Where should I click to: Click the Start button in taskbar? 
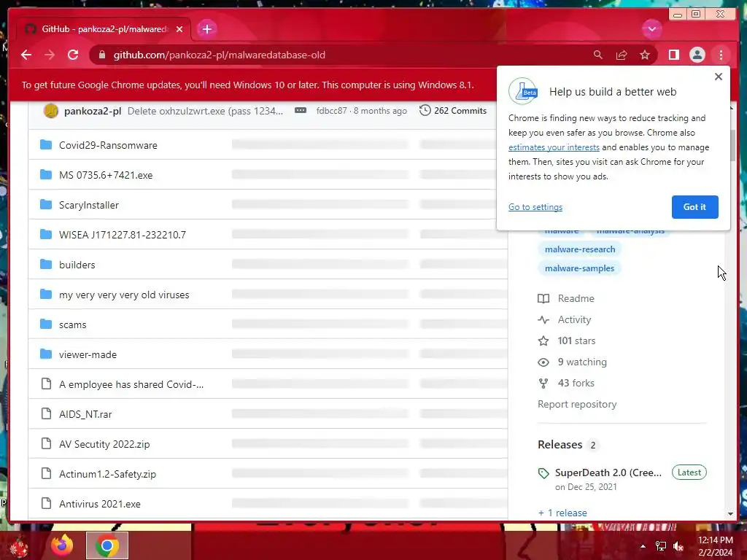[18, 547]
